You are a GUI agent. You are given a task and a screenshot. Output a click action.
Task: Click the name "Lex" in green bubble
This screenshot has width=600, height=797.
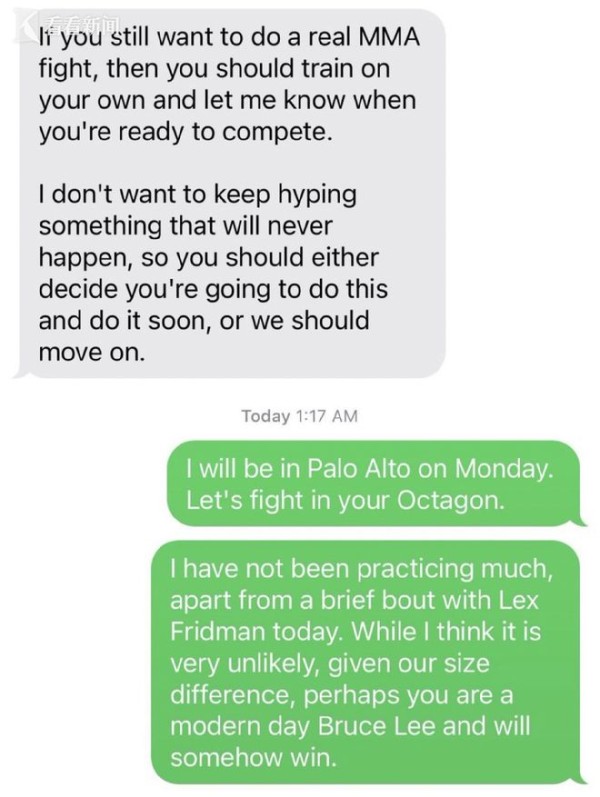coord(518,600)
